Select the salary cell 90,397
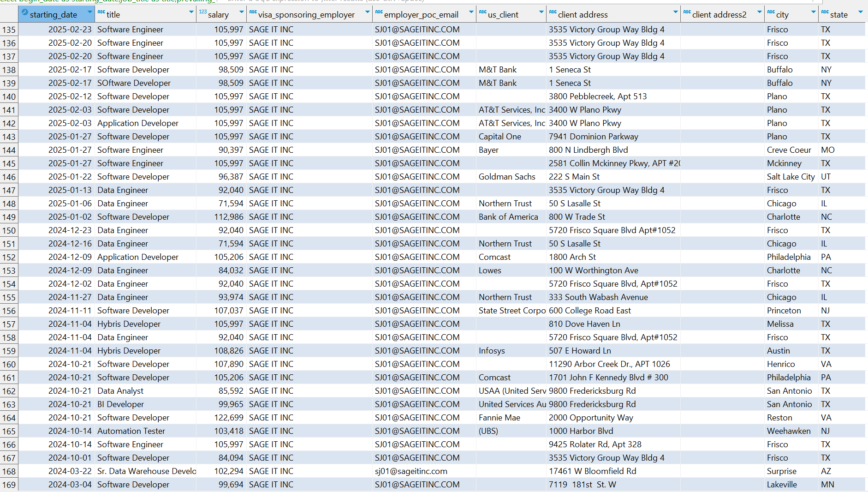Screen dimensions: 868x492 (221, 150)
